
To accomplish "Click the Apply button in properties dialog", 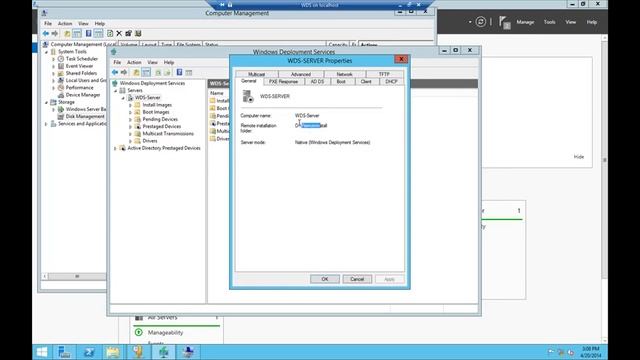I will 389,279.
